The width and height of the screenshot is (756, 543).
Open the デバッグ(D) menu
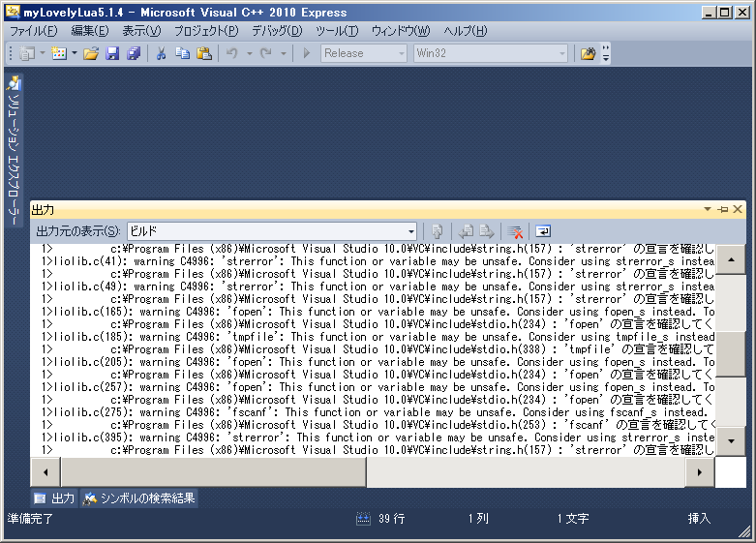(277, 31)
